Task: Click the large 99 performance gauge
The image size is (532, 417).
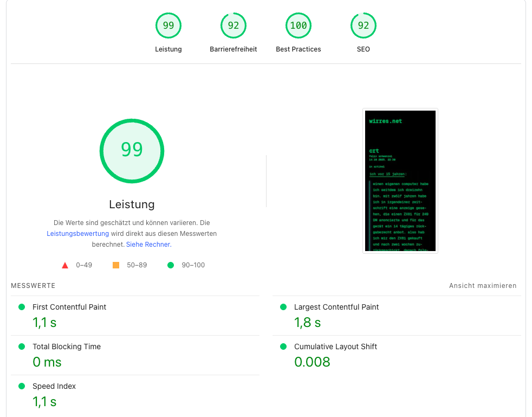Action: tap(132, 151)
